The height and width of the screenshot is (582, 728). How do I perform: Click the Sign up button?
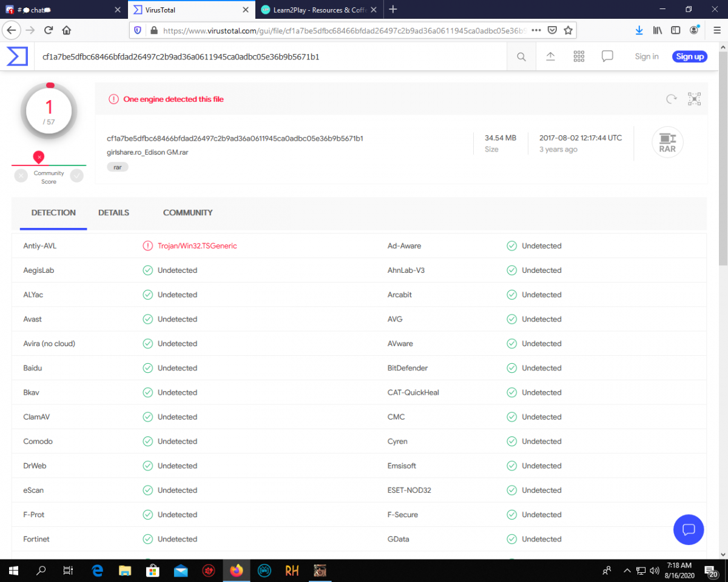point(690,56)
